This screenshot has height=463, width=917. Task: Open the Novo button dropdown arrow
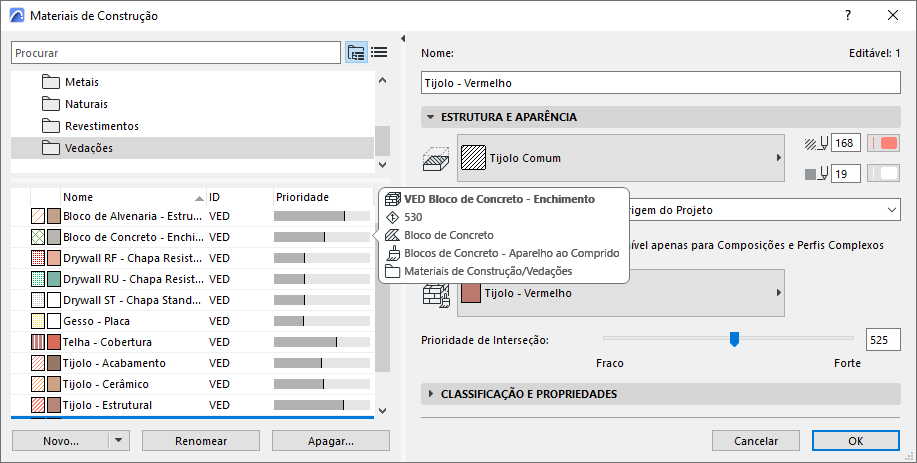(x=119, y=440)
